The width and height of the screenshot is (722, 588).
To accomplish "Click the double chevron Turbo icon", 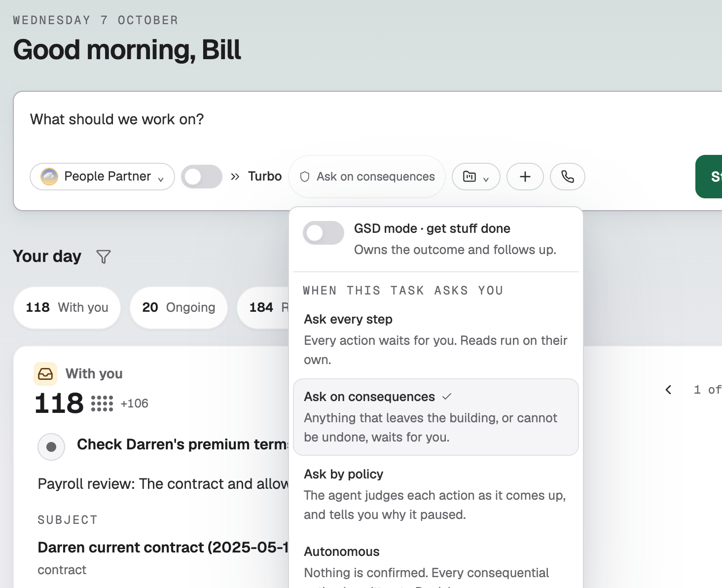I will point(235,177).
